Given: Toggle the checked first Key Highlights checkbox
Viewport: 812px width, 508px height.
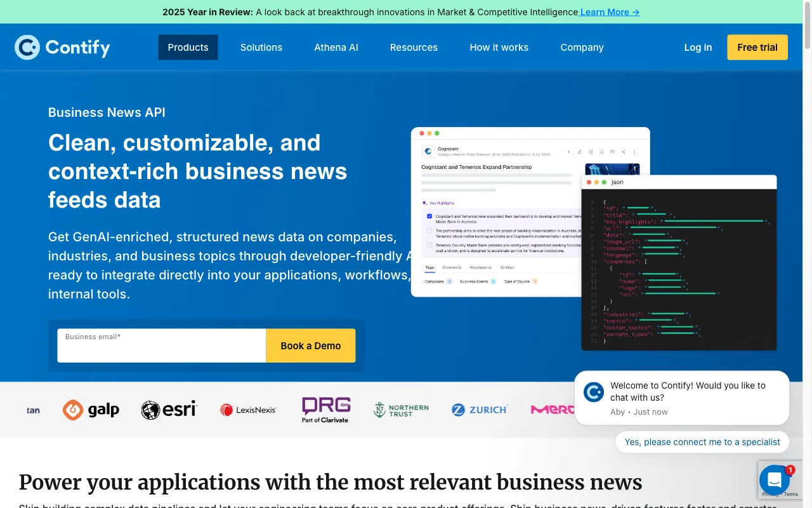Looking at the screenshot, I should (x=429, y=216).
